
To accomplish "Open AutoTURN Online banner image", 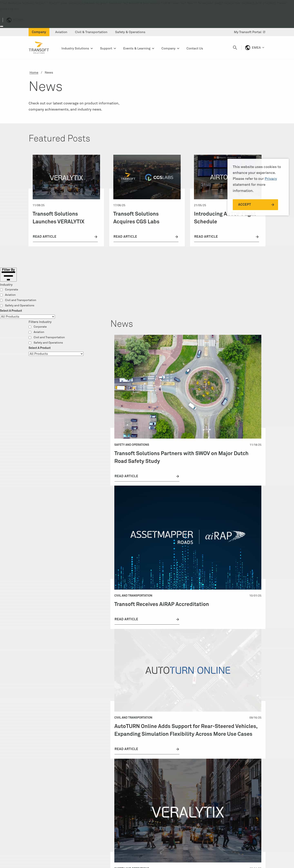I will click(188, 670).
